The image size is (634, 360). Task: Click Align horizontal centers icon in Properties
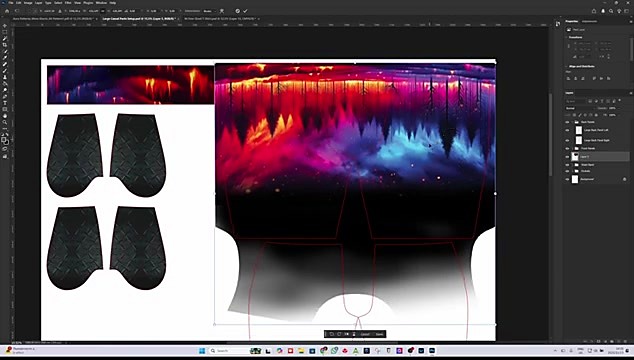tap(575, 78)
